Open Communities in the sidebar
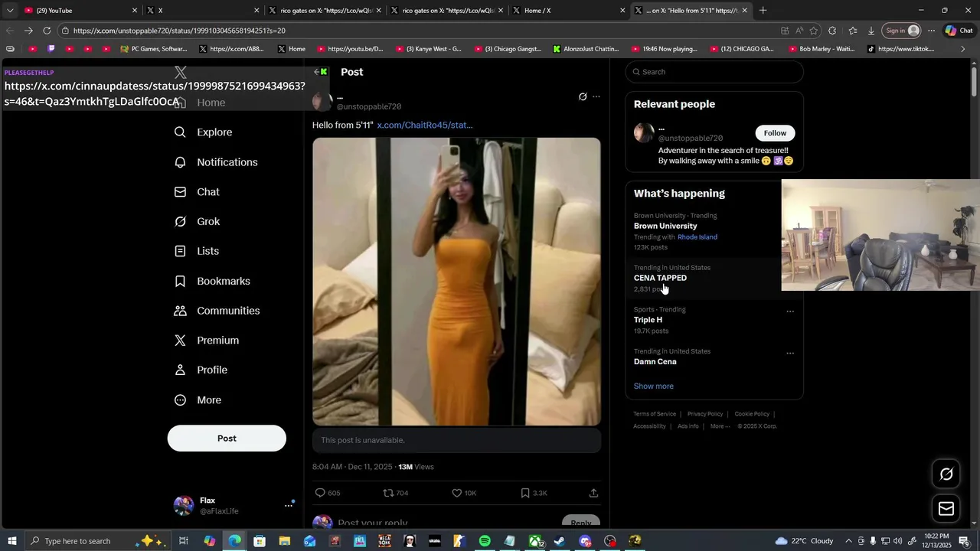 [217, 311]
